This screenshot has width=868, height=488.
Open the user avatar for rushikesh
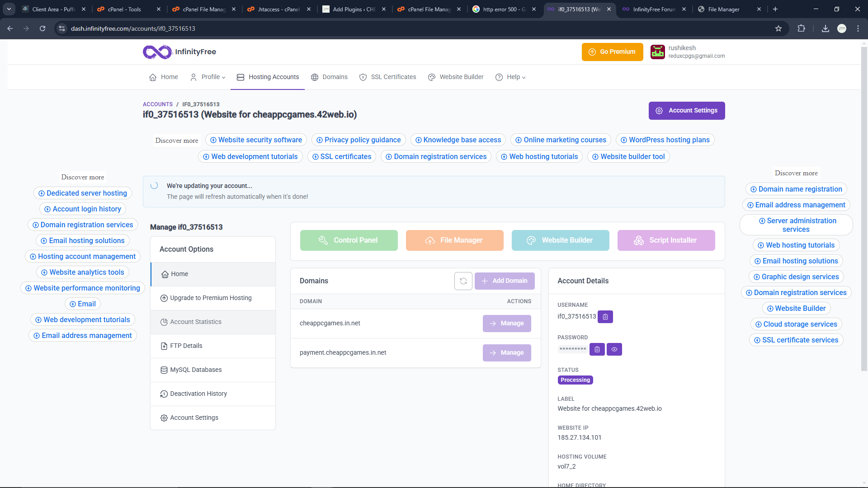657,52
